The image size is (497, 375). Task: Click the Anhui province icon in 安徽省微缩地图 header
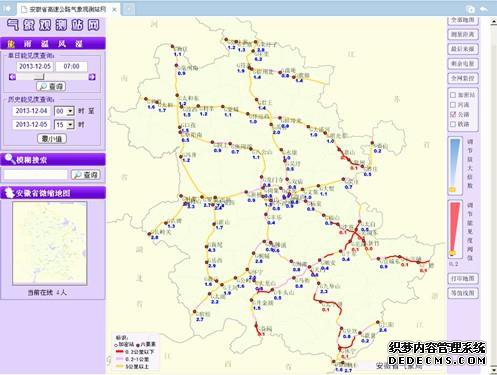[10, 192]
